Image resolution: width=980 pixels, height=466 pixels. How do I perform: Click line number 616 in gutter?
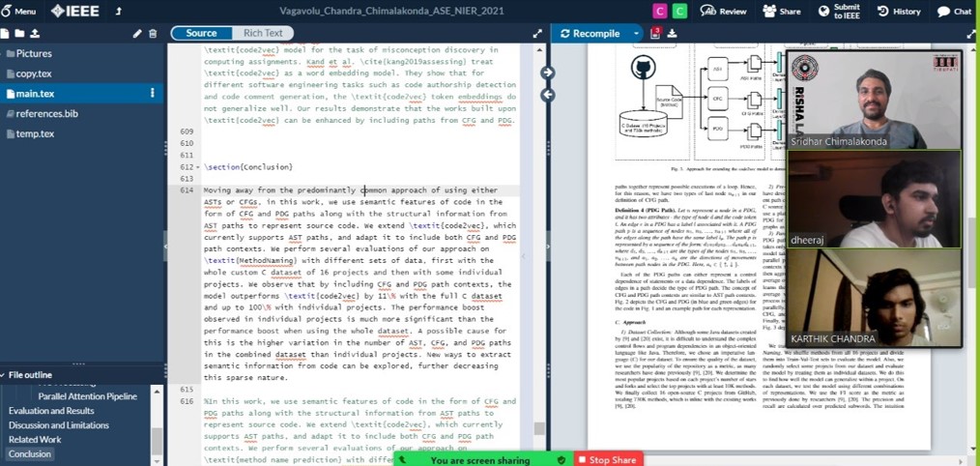(x=187, y=401)
